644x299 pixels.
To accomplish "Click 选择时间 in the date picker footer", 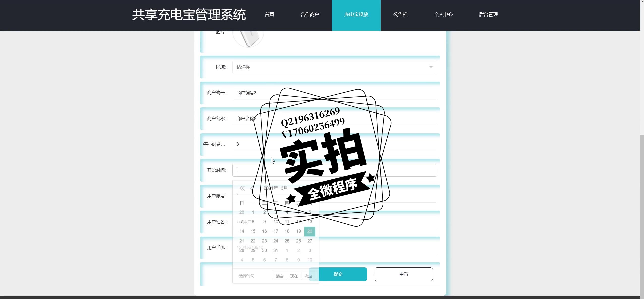I will (x=247, y=276).
